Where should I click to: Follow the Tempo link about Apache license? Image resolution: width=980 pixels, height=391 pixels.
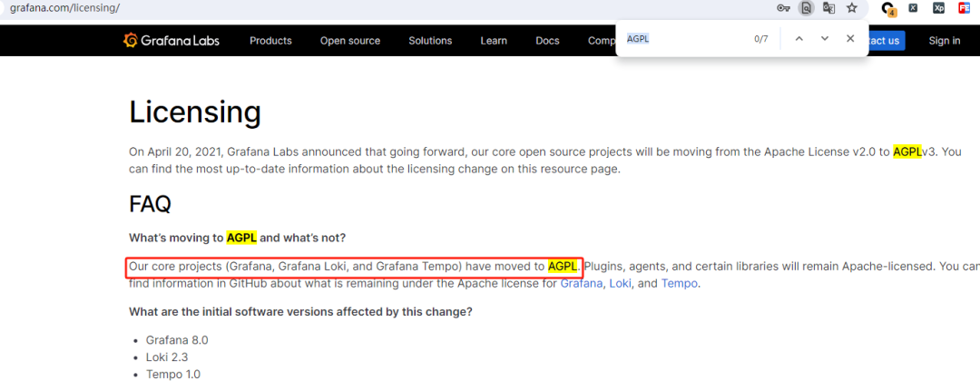pyautogui.click(x=680, y=284)
